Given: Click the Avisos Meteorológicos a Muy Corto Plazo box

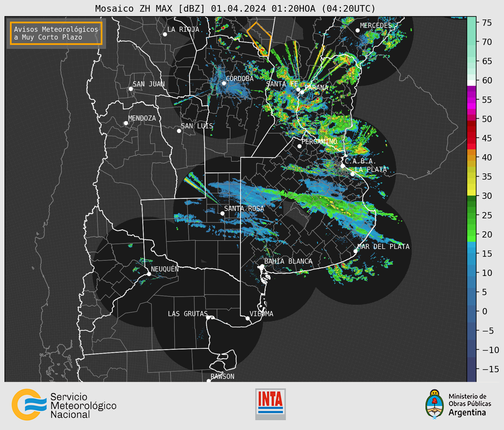Looking at the screenshot, I should pos(56,33).
